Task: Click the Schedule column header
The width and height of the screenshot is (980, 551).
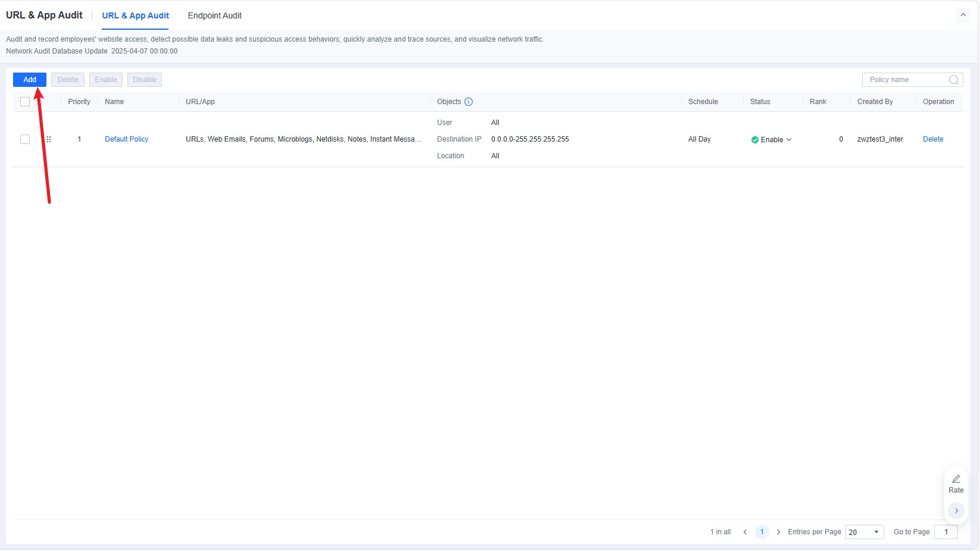Action: [703, 102]
